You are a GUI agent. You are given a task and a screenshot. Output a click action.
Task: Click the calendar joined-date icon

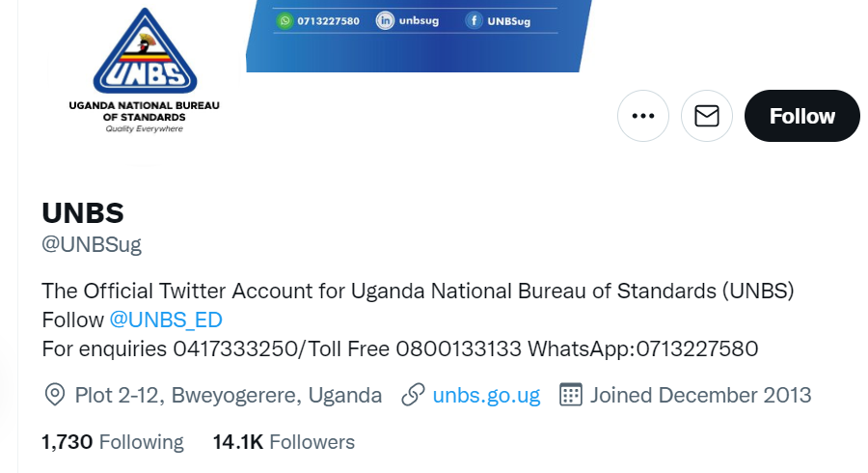(571, 395)
